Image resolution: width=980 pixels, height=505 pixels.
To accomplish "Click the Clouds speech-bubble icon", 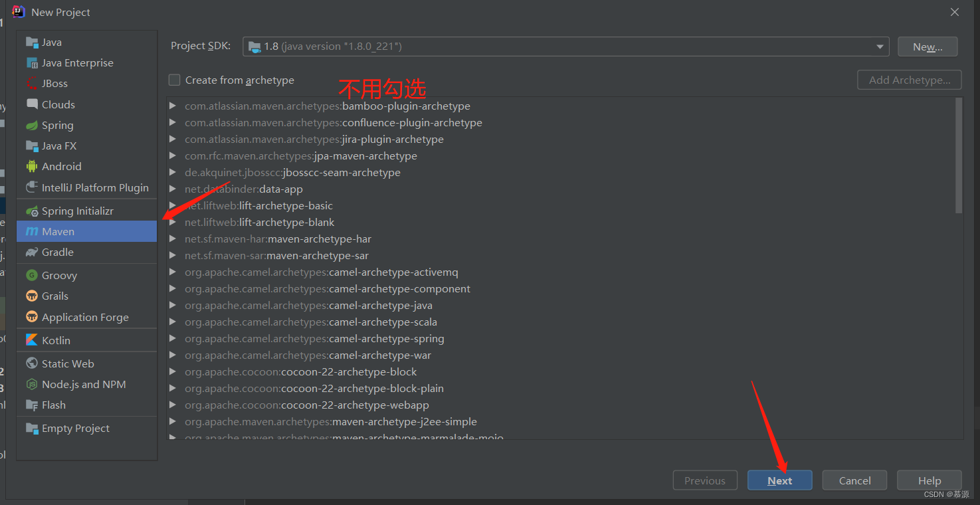I will [x=32, y=104].
